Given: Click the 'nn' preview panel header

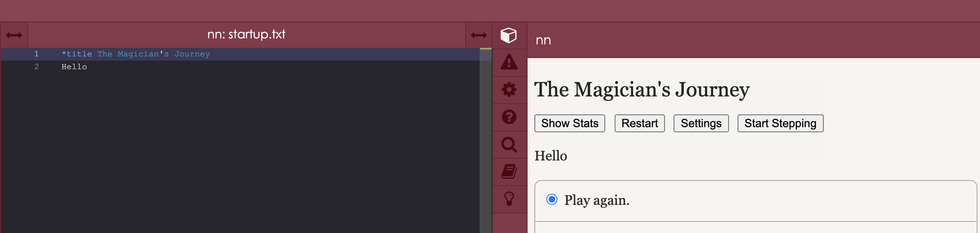Looking at the screenshot, I should point(543,40).
